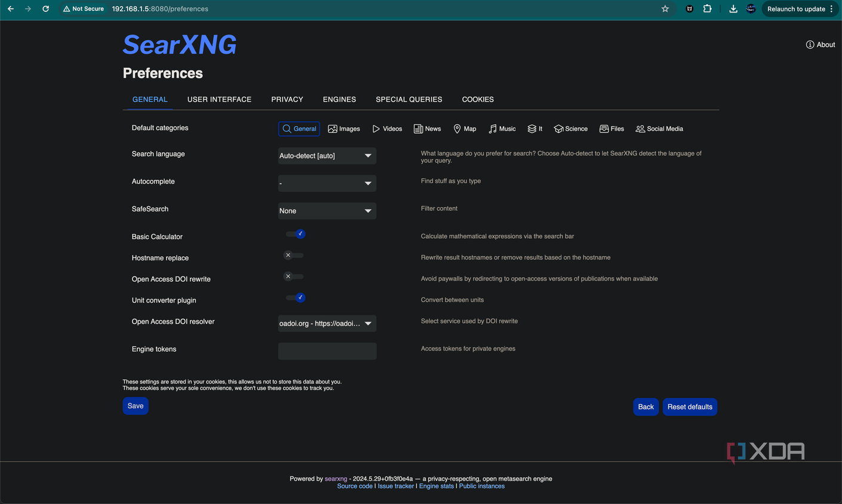Switch to the Privacy tab

coord(287,100)
